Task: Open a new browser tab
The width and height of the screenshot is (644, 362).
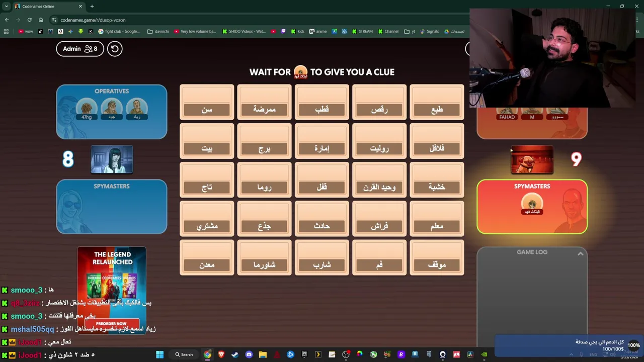Action: (92, 7)
